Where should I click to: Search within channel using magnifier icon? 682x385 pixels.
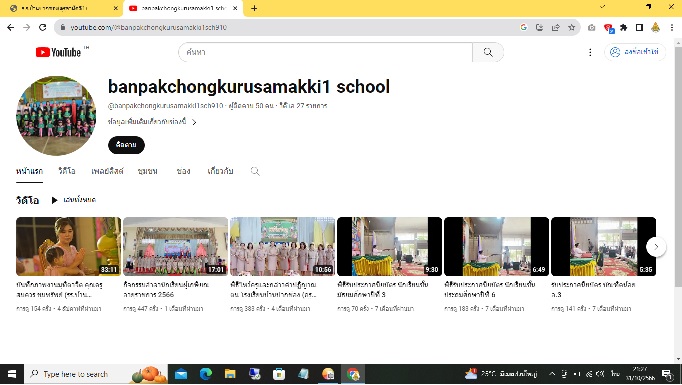click(255, 171)
